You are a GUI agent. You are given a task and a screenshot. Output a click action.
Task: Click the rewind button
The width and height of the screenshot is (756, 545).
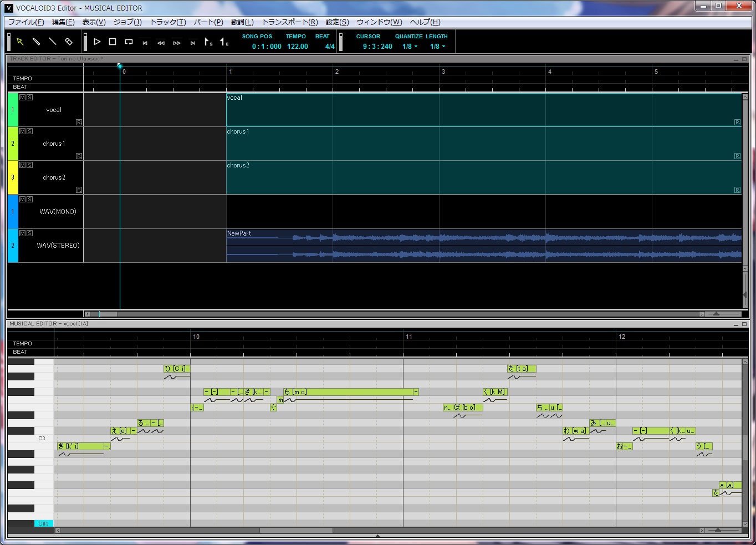pyautogui.click(x=161, y=43)
